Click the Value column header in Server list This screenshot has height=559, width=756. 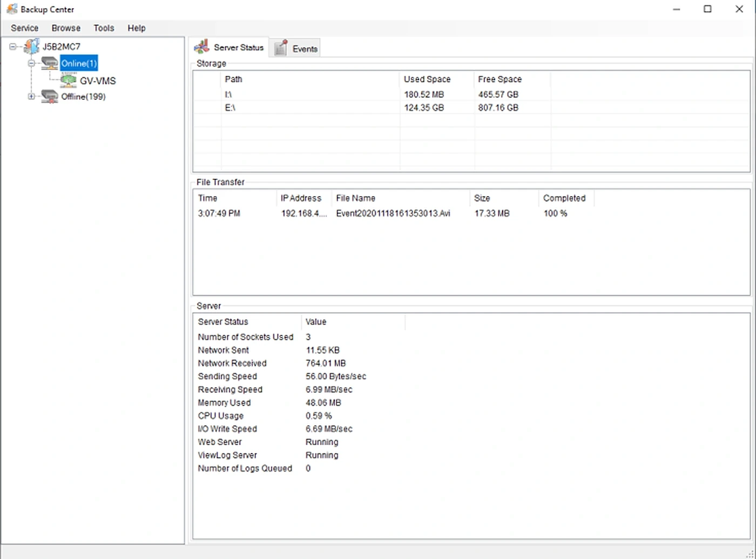coord(353,322)
